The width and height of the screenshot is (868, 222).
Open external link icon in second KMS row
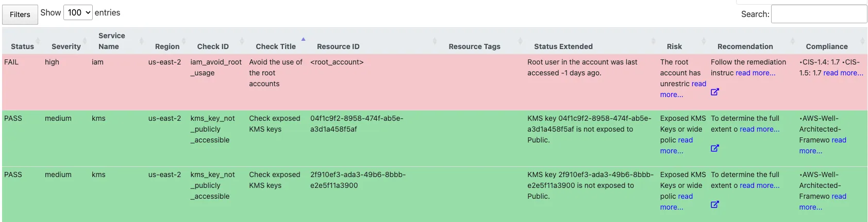coord(715,204)
